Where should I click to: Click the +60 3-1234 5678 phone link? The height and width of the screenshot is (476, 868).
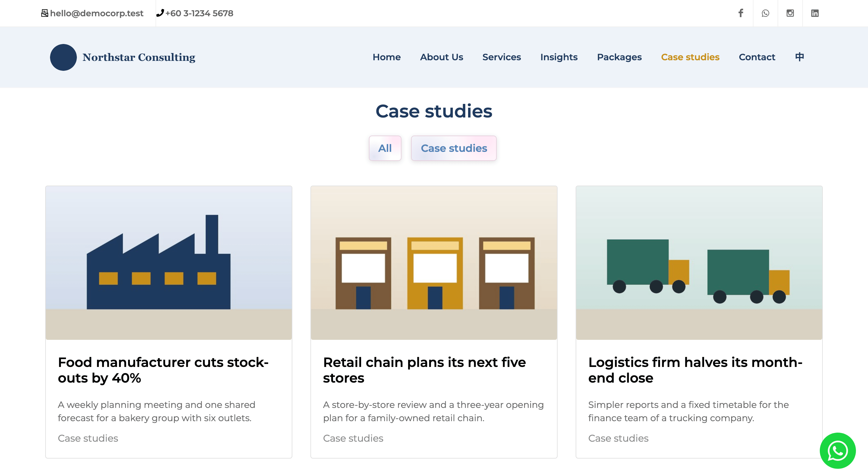click(199, 13)
